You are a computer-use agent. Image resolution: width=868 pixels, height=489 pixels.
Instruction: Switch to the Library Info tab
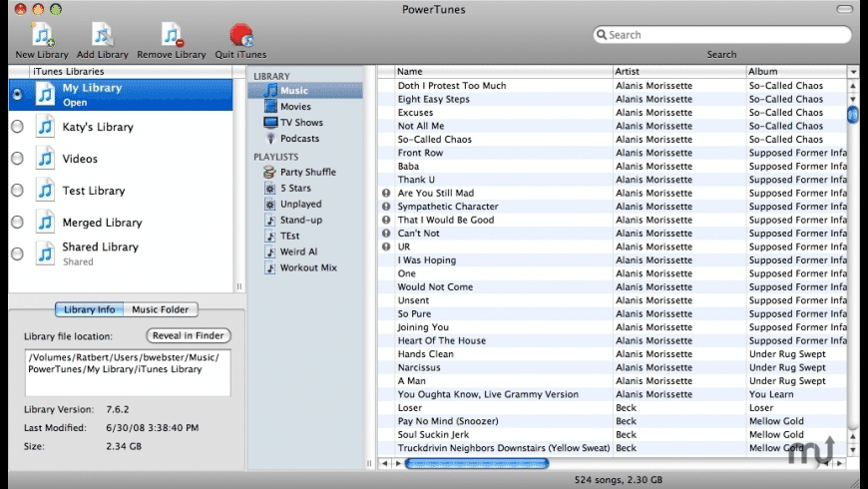[89, 309]
